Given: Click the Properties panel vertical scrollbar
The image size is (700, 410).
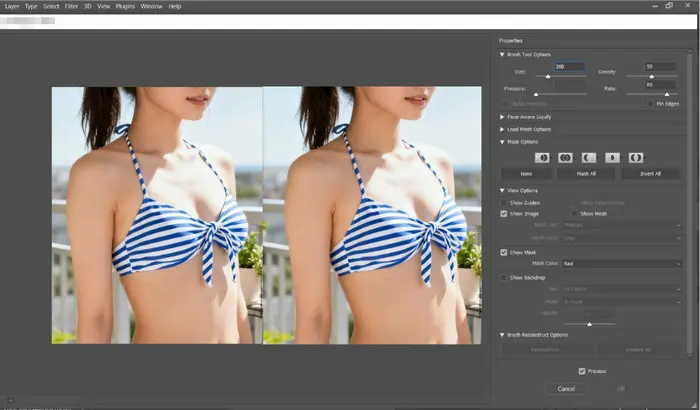Looking at the screenshot, I should [690, 203].
